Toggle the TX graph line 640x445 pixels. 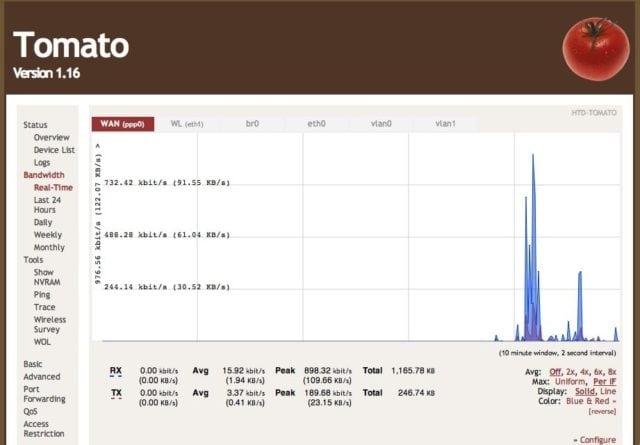coord(116,393)
